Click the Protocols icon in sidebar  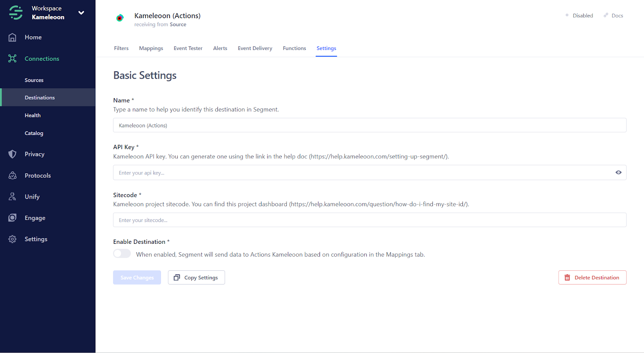pyautogui.click(x=12, y=176)
